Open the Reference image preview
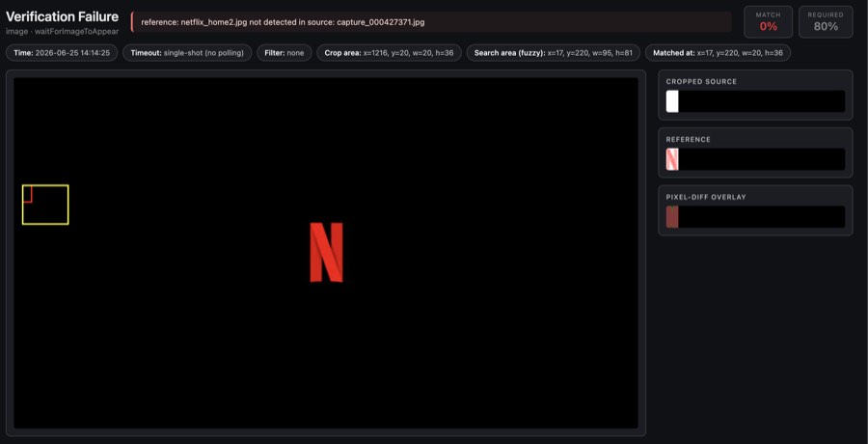This screenshot has width=868, height=444. point(755,159)
